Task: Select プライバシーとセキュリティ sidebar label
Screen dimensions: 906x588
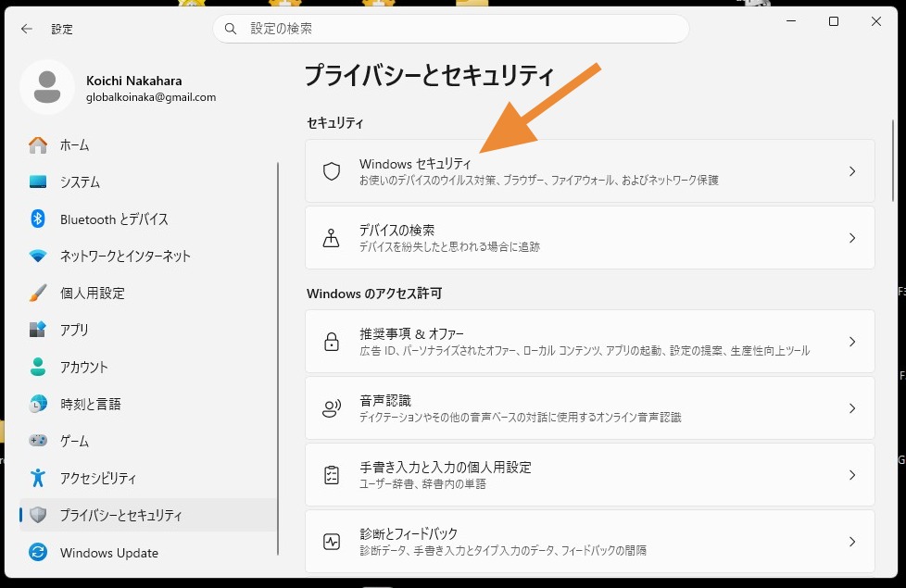Action: 121,515
